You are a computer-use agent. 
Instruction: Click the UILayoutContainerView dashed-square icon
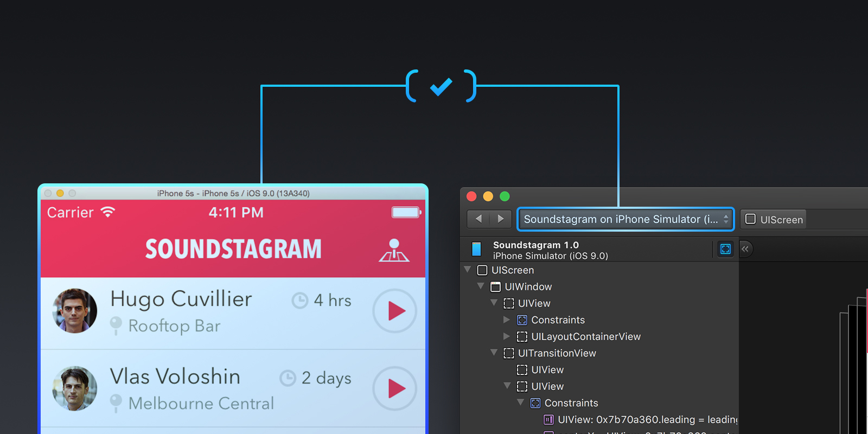click(x=522, y=337)
